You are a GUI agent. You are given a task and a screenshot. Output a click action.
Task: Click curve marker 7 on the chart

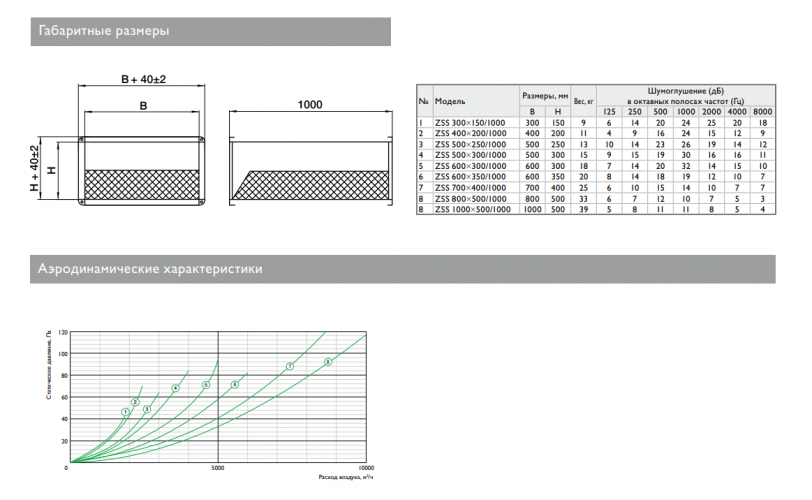pos(290,366)
